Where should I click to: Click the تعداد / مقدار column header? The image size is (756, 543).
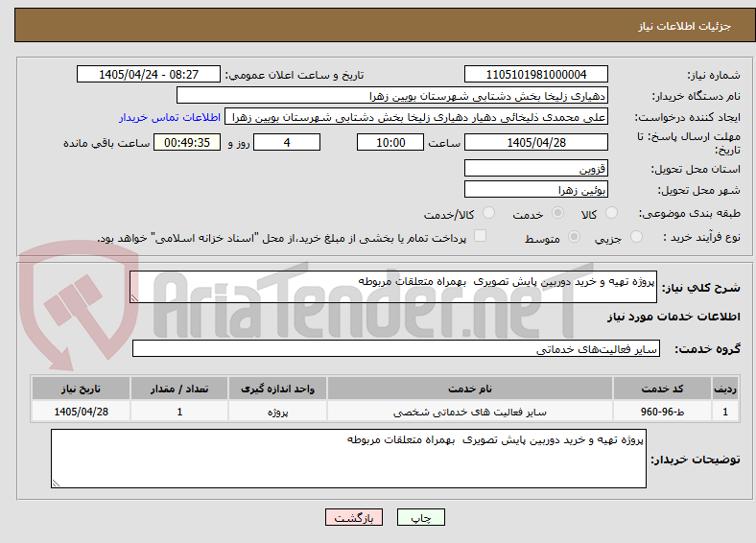tap(179, 389)
